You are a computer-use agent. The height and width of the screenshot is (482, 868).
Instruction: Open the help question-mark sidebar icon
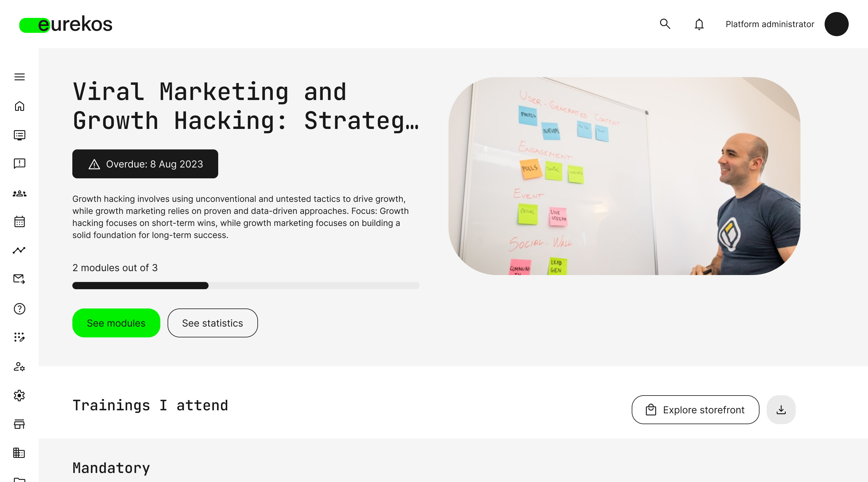20,308
